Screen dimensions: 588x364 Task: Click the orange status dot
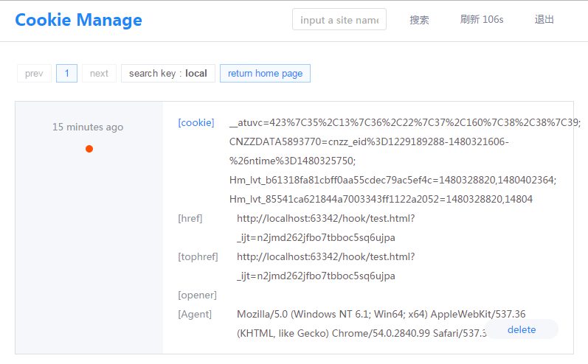pyautogui.click(x=89, y=149)
